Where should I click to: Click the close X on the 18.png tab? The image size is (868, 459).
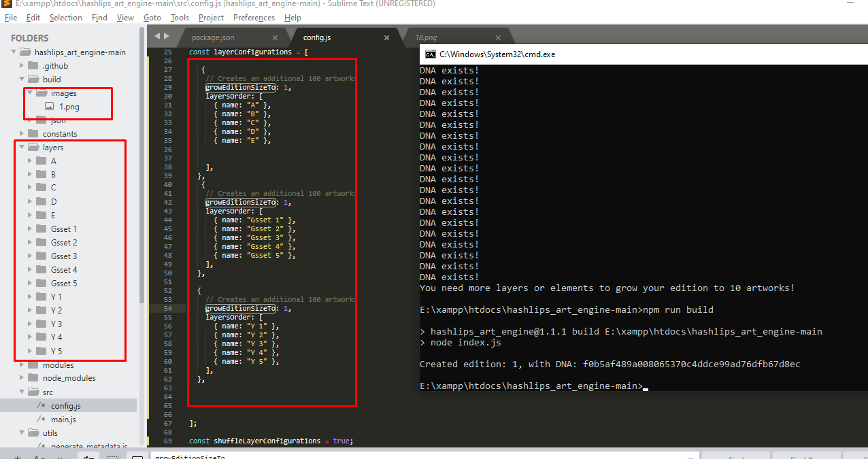coord(498,38)
